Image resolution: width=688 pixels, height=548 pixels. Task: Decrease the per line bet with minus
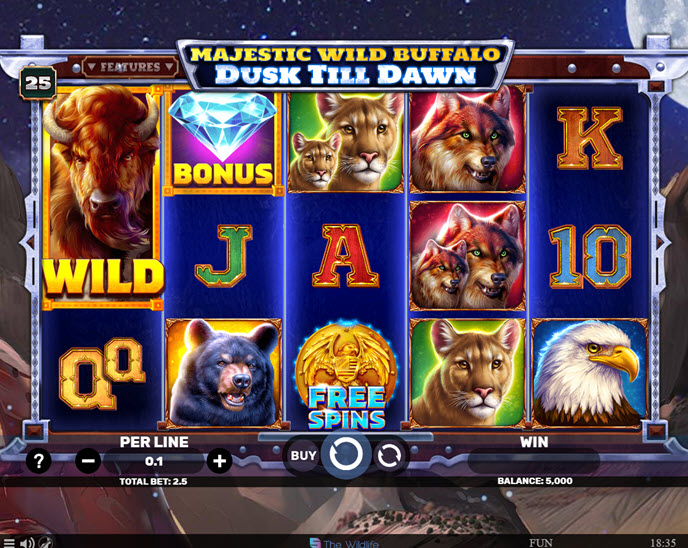tap(88, 461)
